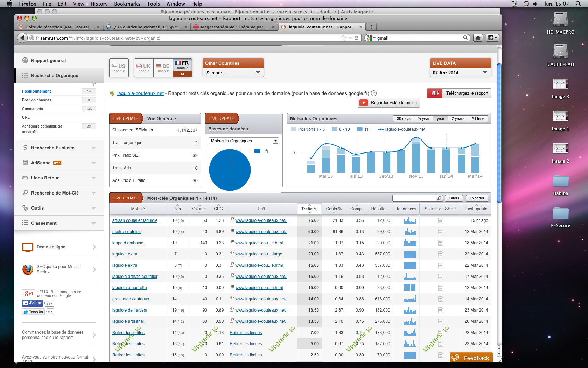Open Position changes in sidebar

36,100
